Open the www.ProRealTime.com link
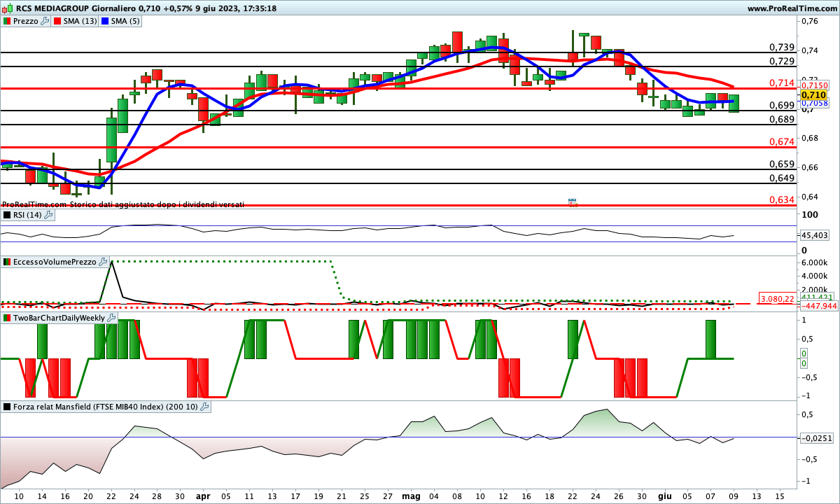The height and width of the screenshot is (504, 840). tap(792, 8)
